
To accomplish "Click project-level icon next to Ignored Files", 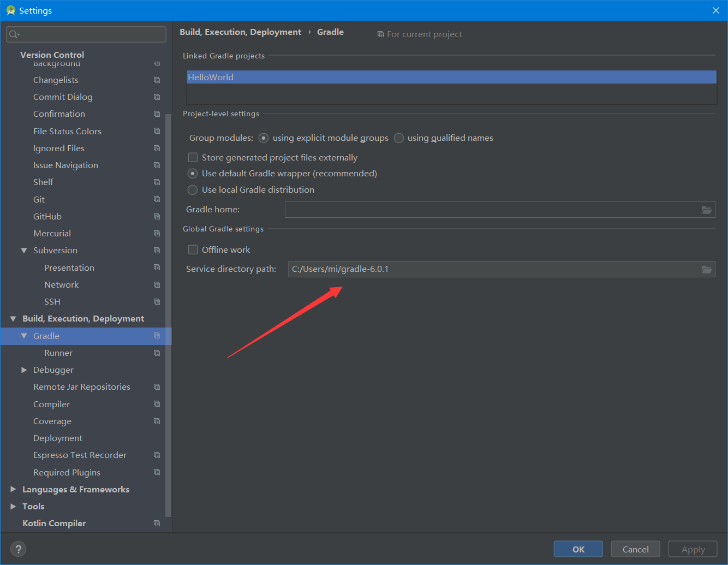I will (x=157, y=148).
